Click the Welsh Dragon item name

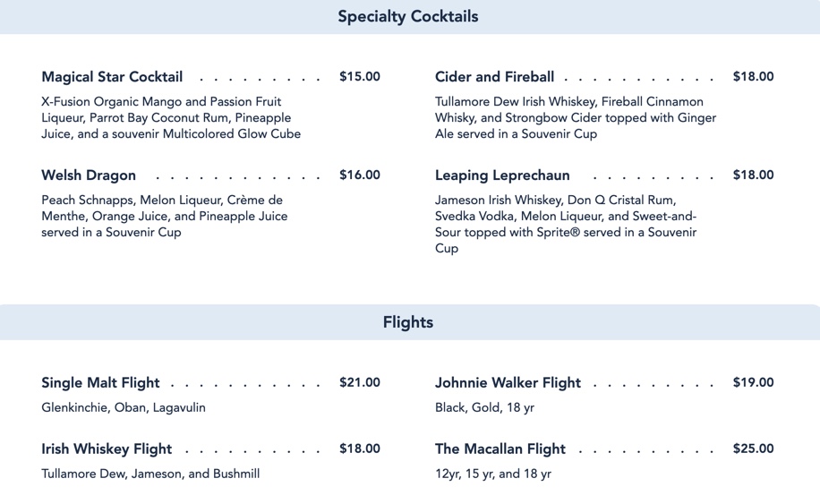click(89, 175)
